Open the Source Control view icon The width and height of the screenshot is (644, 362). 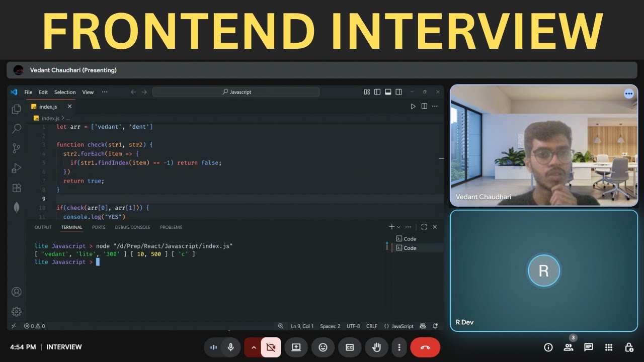click(x=16, y=148)
